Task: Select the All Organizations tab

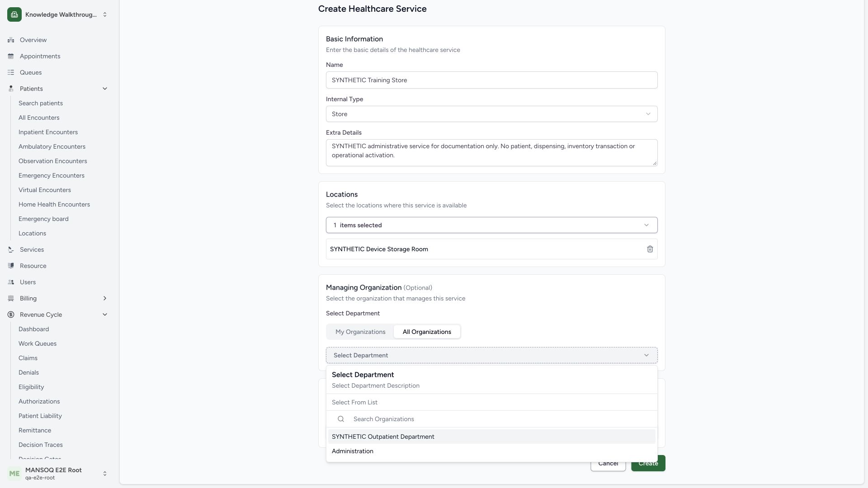Action: 427,332
